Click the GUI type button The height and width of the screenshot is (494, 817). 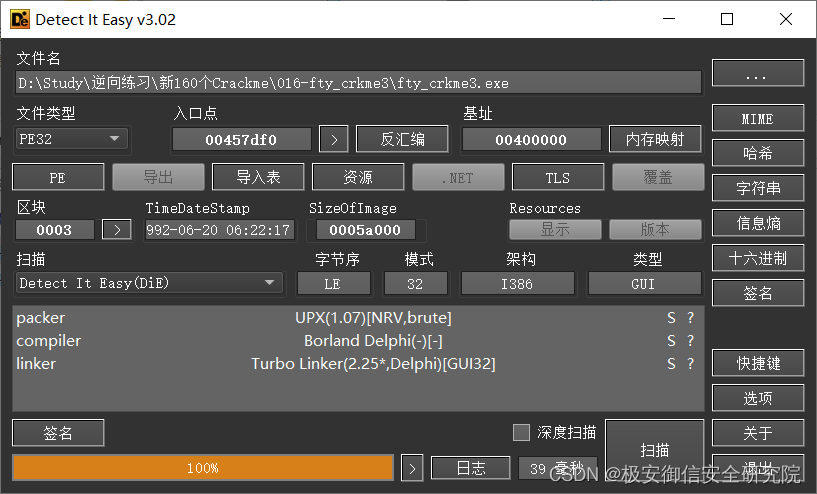click(644, 284)
